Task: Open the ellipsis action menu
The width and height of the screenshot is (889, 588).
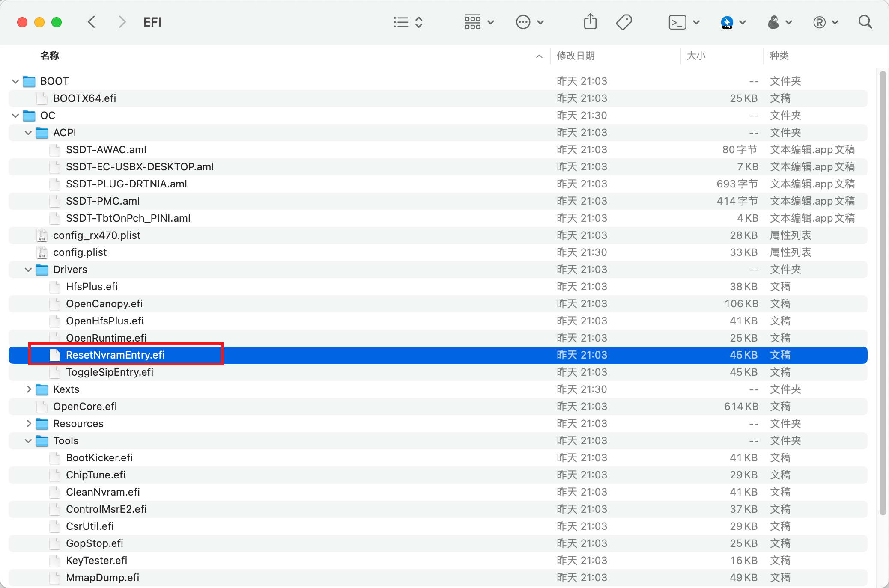Action: (530, 22)
